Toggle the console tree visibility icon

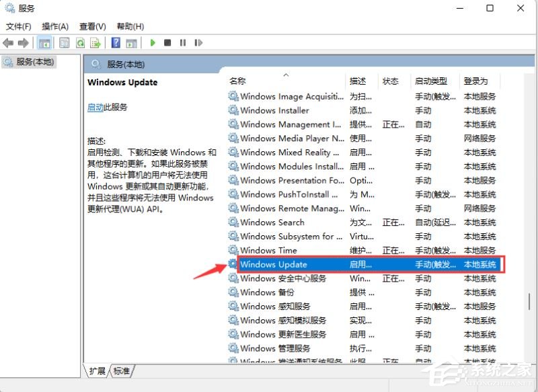44,42
